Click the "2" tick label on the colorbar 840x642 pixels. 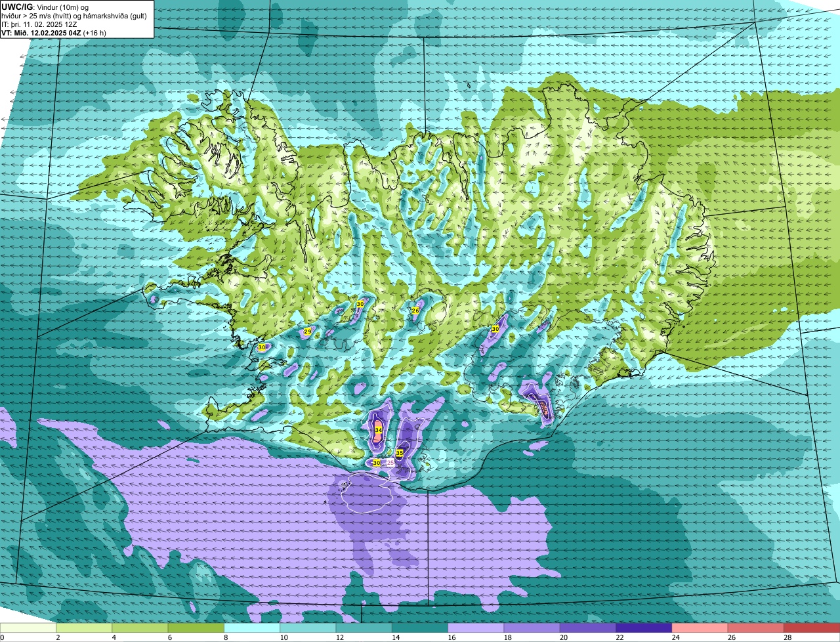58,637
